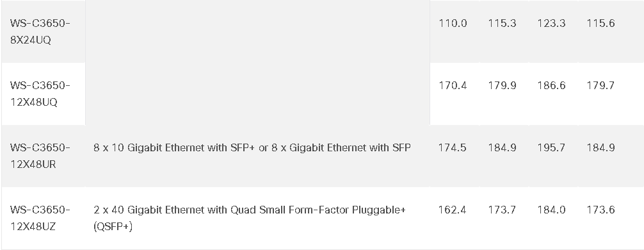Click the 195.7 value cell
The height and width of the screenshot is (250, 644).
point(551,147)
